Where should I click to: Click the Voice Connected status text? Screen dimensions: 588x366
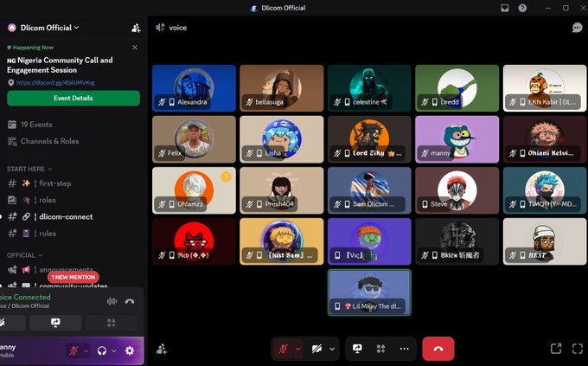(x=25, y=297)
